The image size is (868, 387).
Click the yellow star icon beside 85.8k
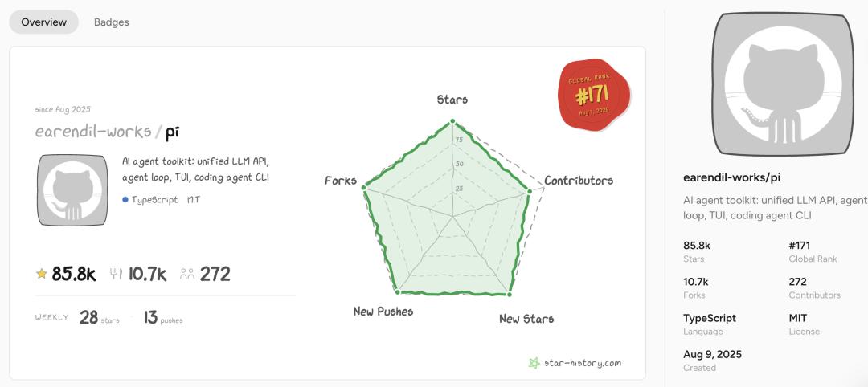[41, 274]
